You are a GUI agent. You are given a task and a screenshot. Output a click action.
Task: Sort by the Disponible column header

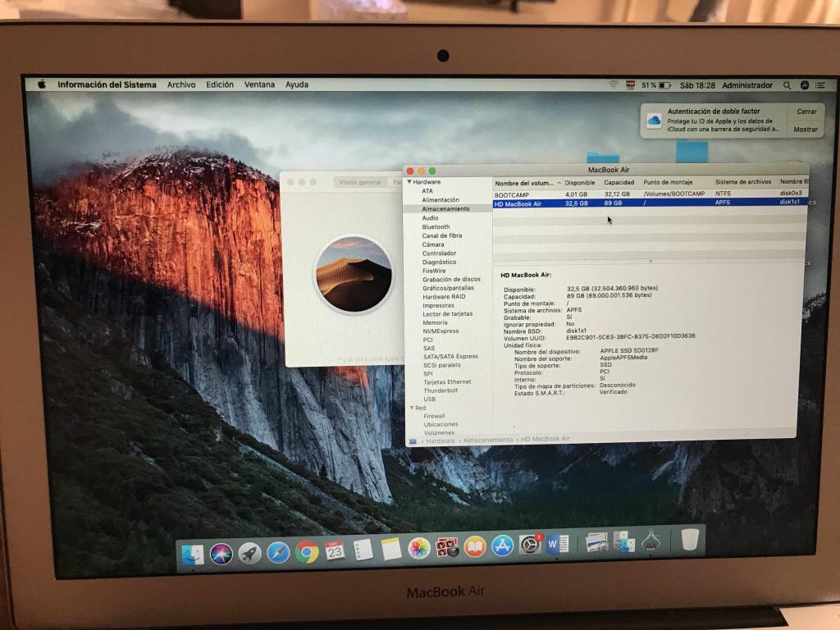(x=580, y=183)
